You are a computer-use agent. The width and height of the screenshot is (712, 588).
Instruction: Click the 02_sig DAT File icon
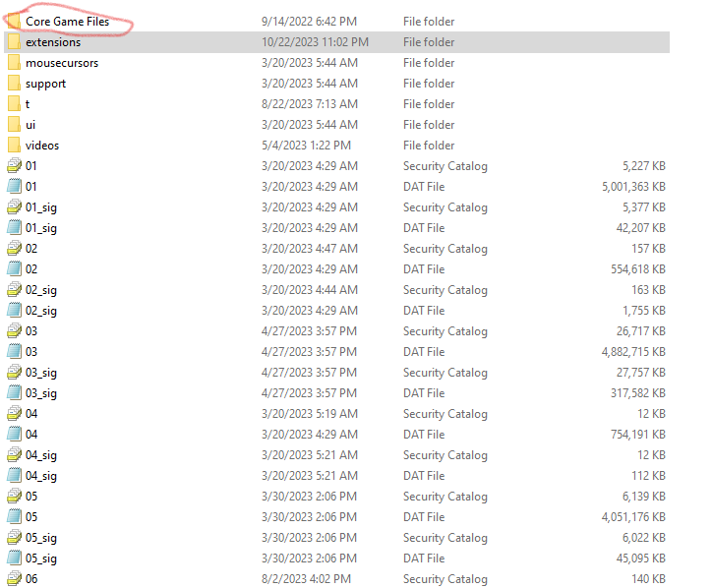(x=14, y=311)
